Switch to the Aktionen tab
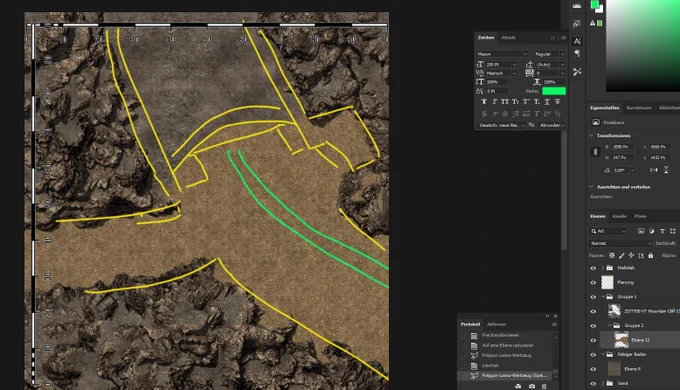This screenshot has width=680, height=390. click(x=497, y=324)
